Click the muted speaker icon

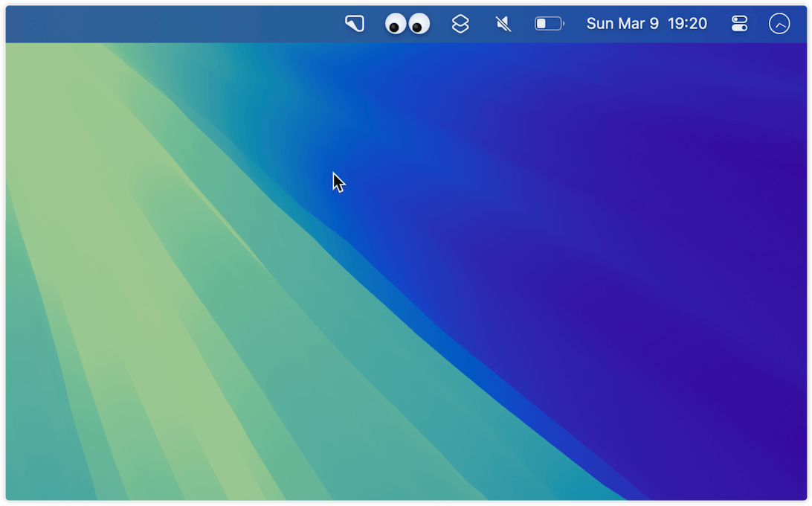click(503, 24)
